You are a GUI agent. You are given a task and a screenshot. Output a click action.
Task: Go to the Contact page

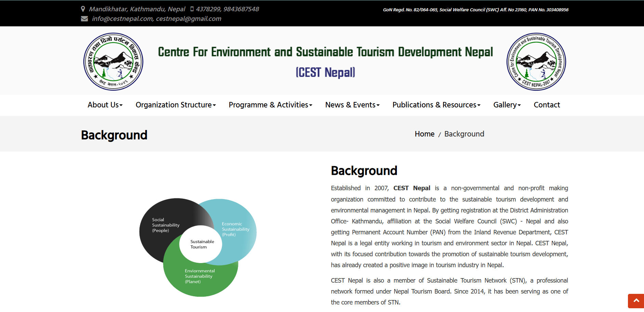[547, 105]
